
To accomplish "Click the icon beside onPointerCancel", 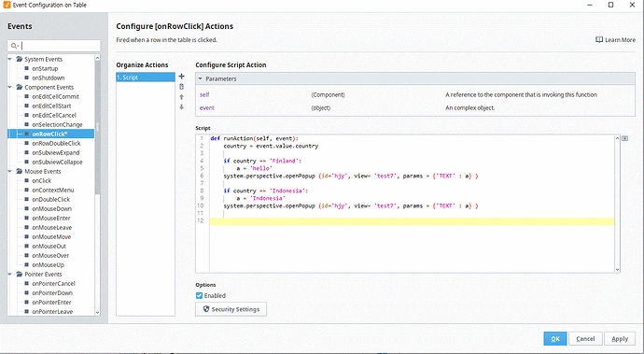I will pyautogui.click(x=27, y=283).
